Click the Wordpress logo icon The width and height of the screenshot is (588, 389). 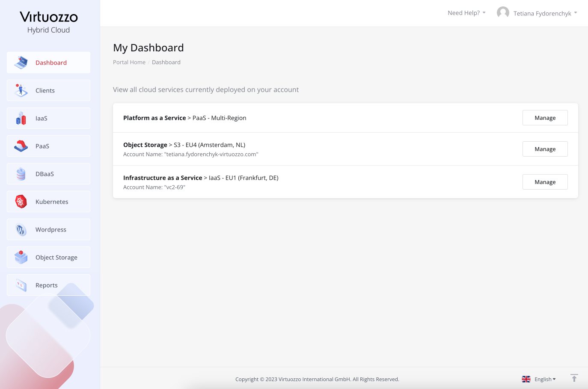(21, 230)
